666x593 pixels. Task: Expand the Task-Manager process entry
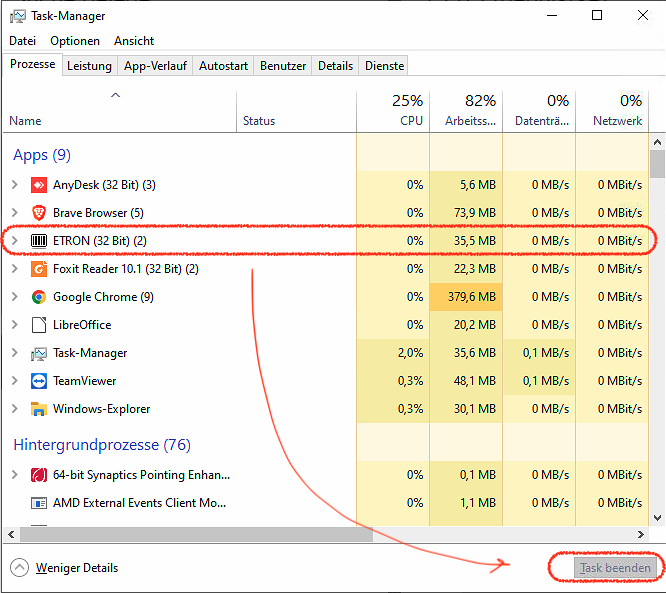coord(14,353)
